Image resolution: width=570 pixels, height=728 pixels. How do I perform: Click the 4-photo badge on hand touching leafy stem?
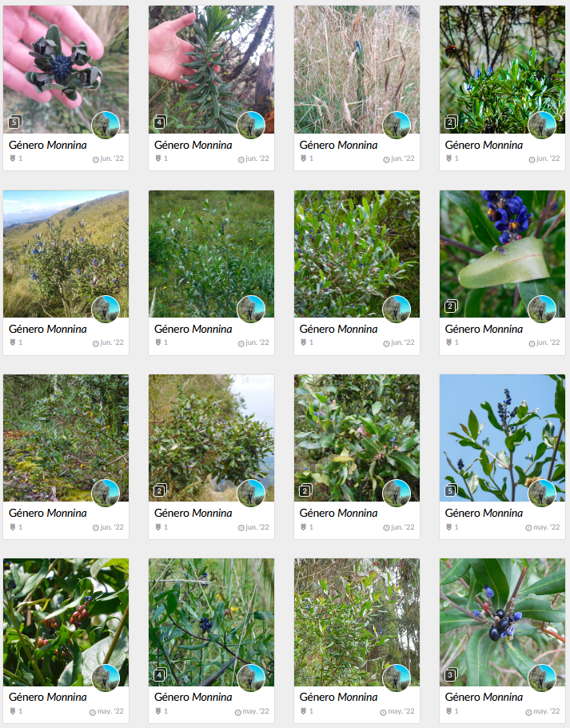pos(160,122)
